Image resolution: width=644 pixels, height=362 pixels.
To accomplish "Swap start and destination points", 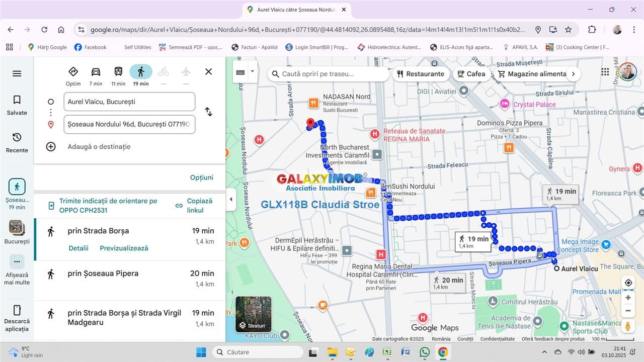I will 208,112.
